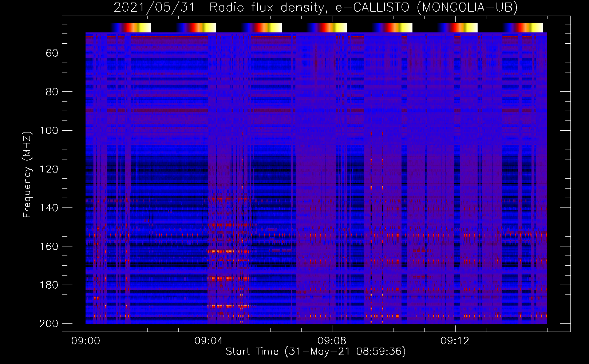Image resolution: width=589 pixels, height=364 pixels.
Task: Click the 160 MHz frequency tick label
Action: coord(49,246)
